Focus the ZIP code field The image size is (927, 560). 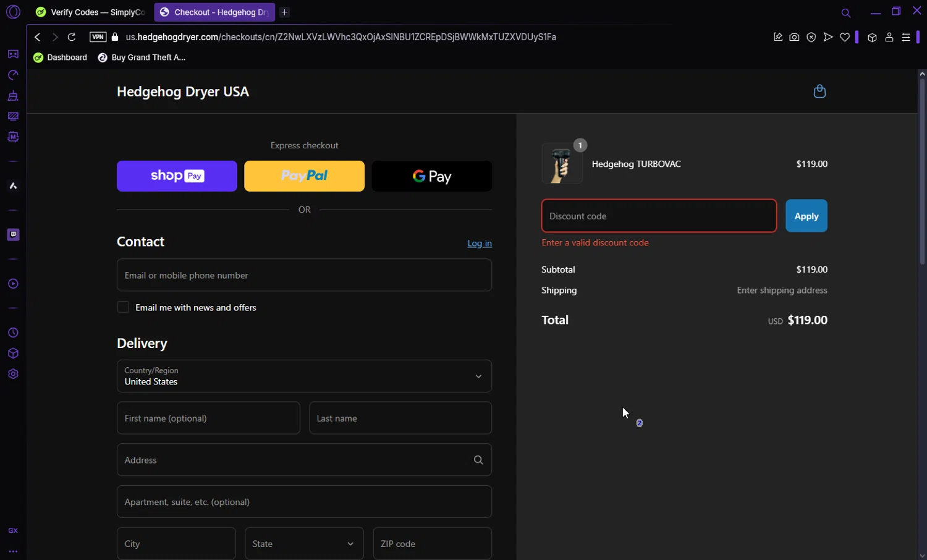point(433,544)
